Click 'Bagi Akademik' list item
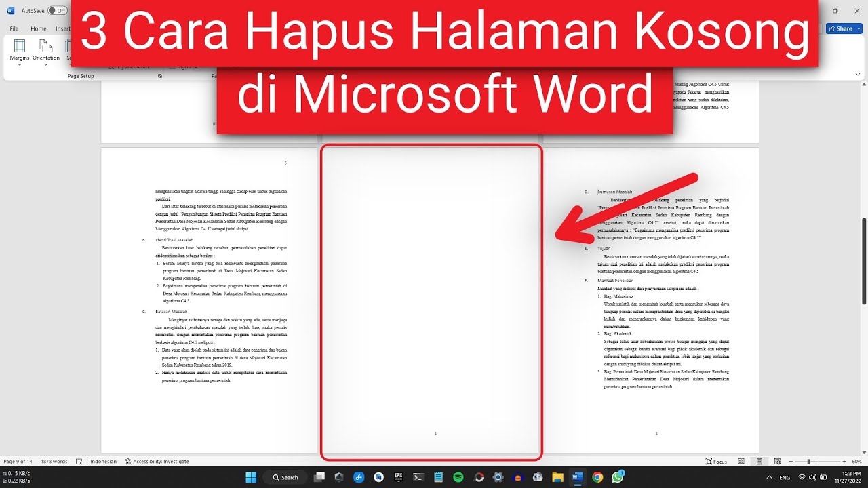 [618, 334]
